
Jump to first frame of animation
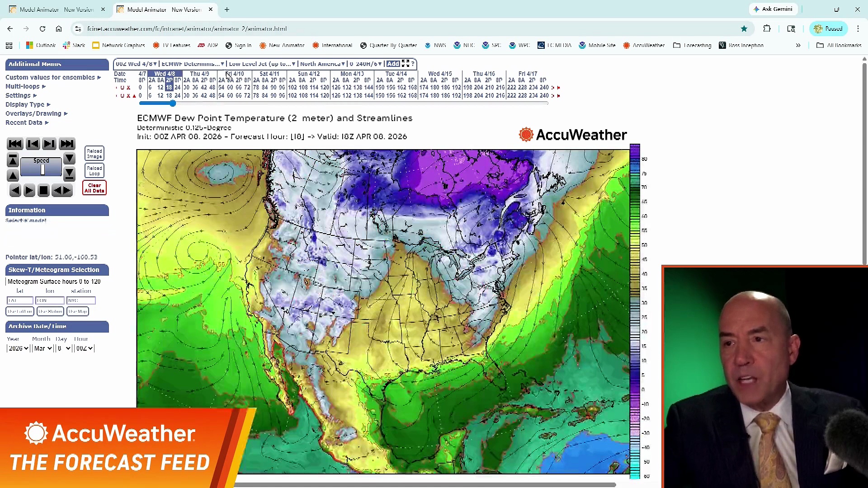point(15,144)
